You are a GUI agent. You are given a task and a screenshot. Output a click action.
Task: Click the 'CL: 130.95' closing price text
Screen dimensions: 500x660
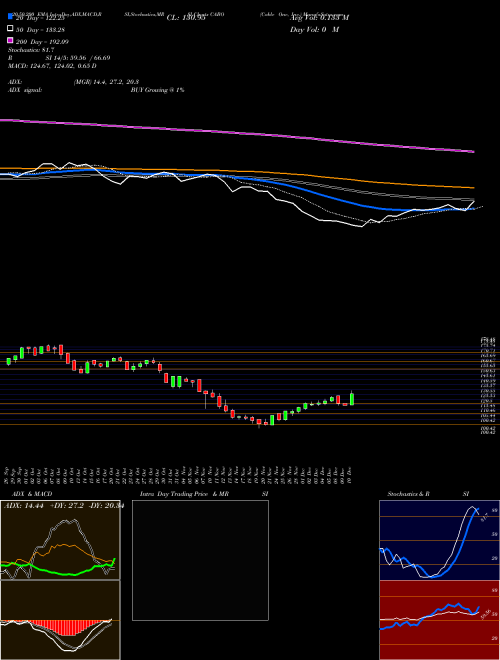click(x=186, y=18)
